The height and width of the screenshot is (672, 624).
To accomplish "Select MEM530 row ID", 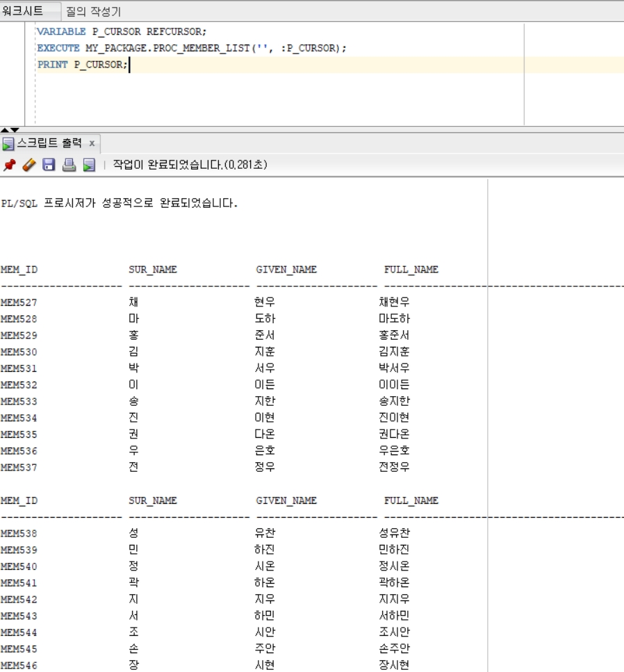I will pyautogui.click(x=19, y=352).
